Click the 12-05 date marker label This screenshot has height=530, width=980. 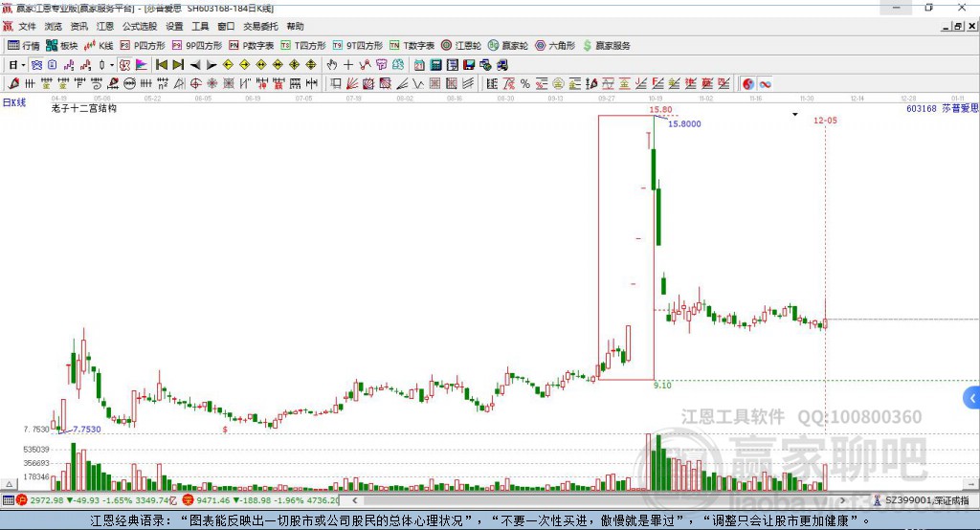(825, 120)
